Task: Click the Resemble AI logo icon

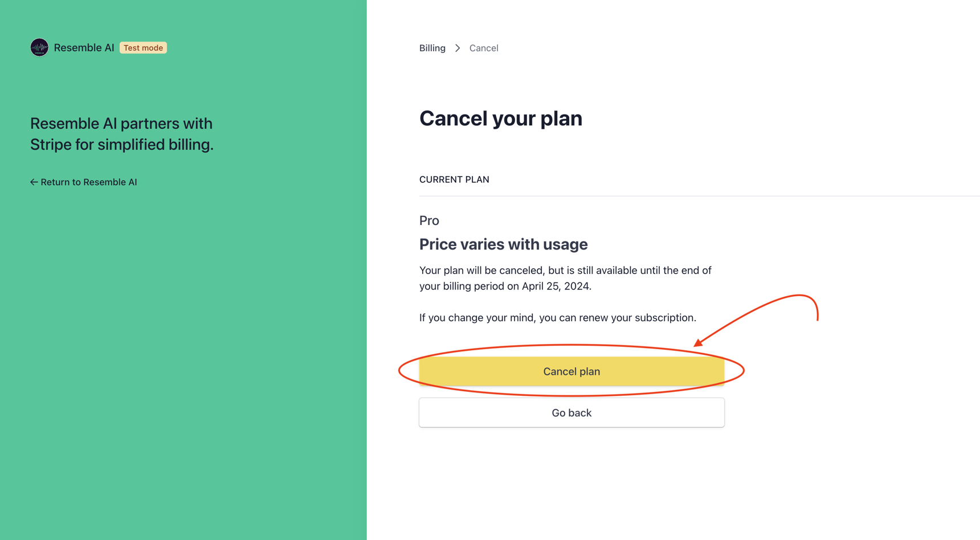Action: coord(39,47)
